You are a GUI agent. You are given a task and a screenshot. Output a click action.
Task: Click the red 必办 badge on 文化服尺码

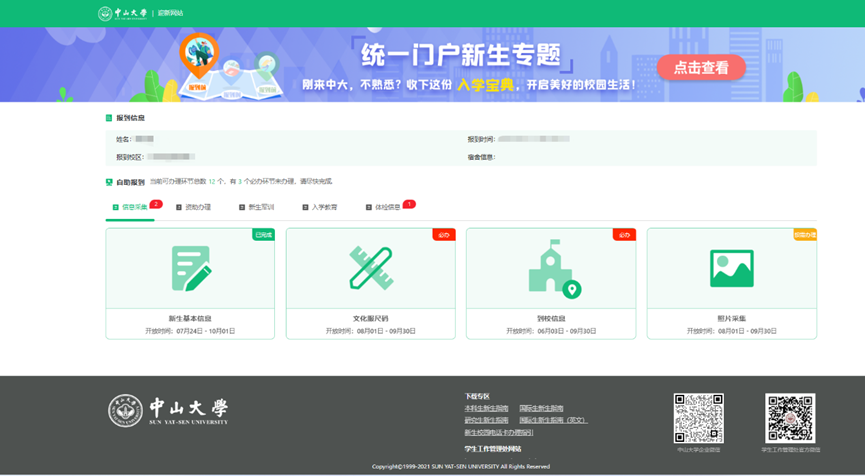click(444, 235)
